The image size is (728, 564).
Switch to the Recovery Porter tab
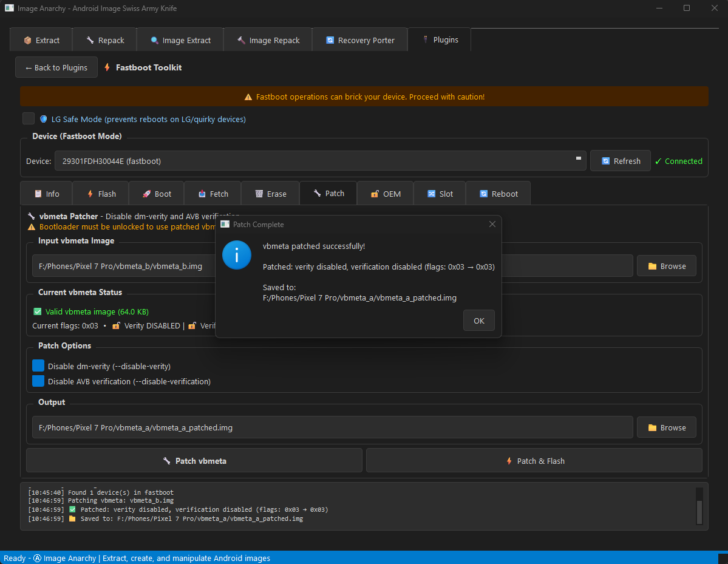coord(359,40)
